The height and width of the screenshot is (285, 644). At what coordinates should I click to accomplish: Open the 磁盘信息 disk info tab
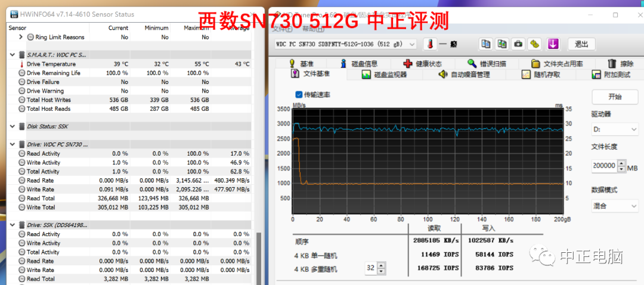pyautogui.click(x=358, y=64)
